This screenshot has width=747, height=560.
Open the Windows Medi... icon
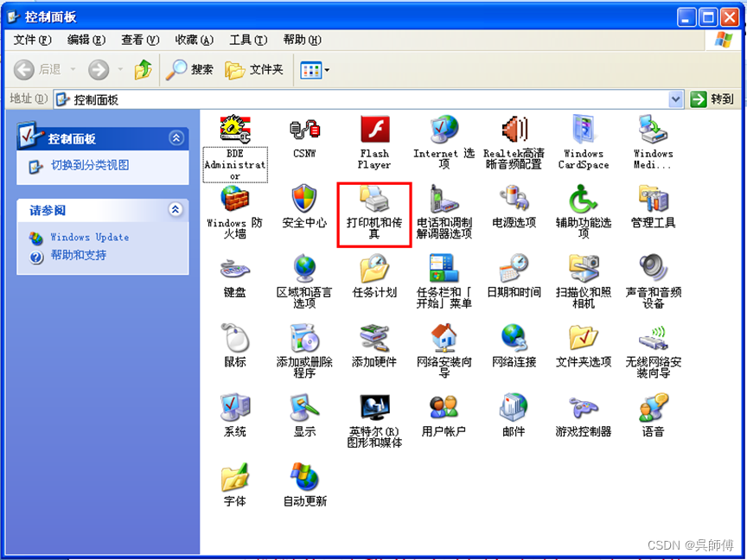point(653,130)
